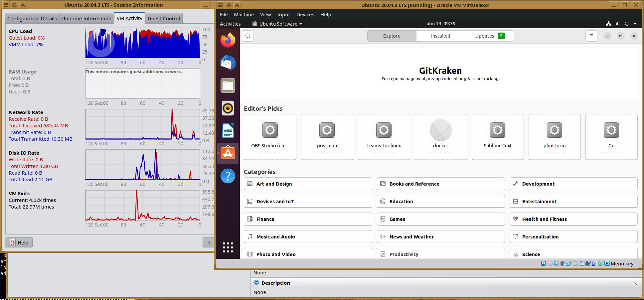Open the Sublime Text app card
The height and width of the screenshot is (300, 644).
point(498,137)
